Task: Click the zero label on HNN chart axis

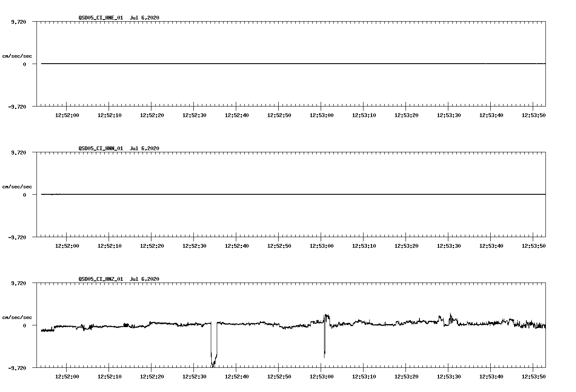Action: coord(25,195)
